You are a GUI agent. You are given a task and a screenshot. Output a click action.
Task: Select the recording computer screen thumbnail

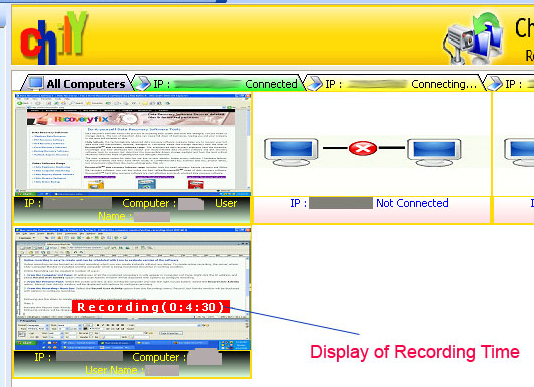(x=132, y=289)
